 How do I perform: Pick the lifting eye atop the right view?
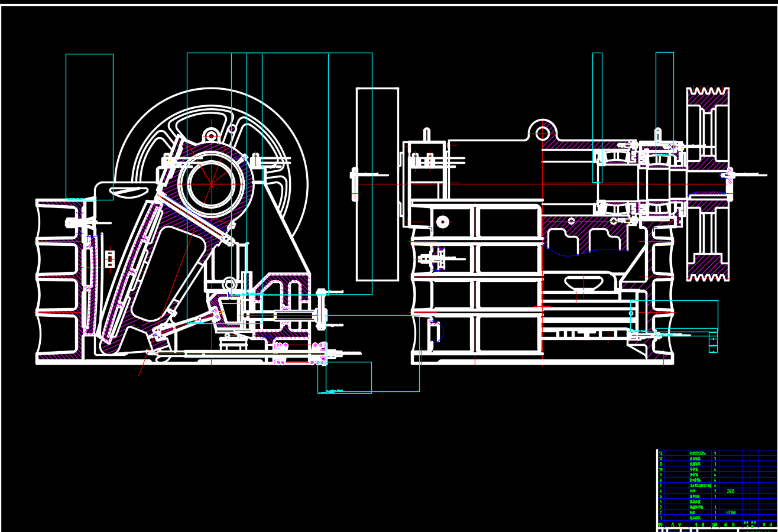[x=543, y=131]
